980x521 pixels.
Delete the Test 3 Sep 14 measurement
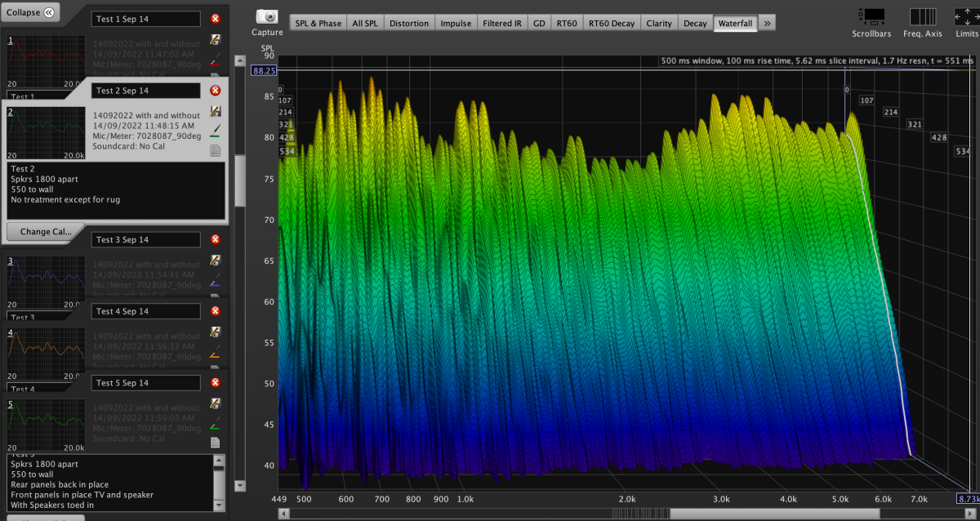(x=216, y=239)
